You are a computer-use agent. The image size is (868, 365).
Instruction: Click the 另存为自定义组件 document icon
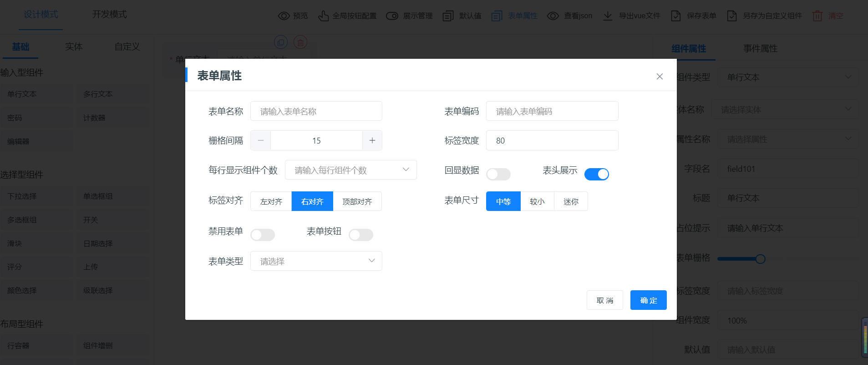coord(732,16)
